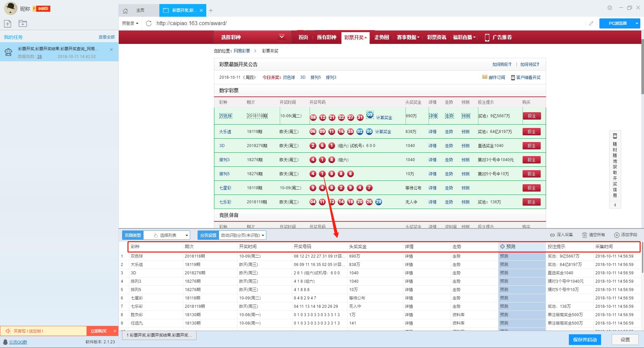The image size is (644, 348).
Task: Open the settings gear icon in title bar
Action: tap(610, 8)
